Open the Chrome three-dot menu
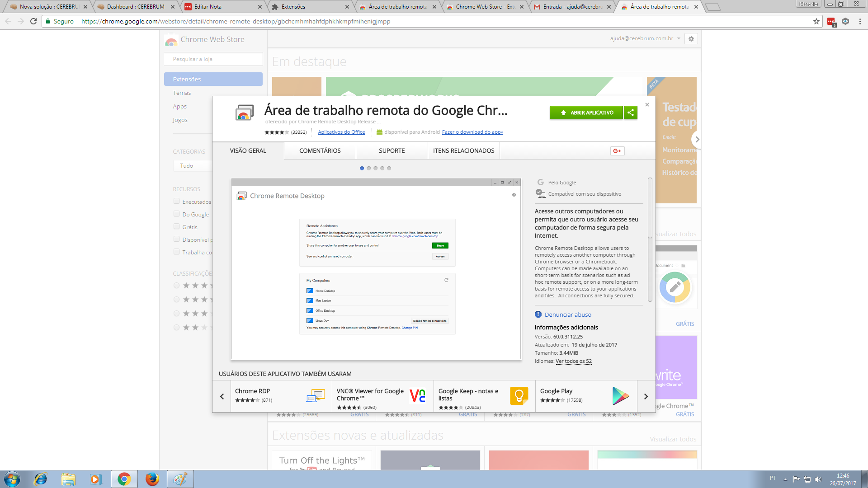Image resolution: width=868 pixels, height=488 pixels. (x=860, y=21)
